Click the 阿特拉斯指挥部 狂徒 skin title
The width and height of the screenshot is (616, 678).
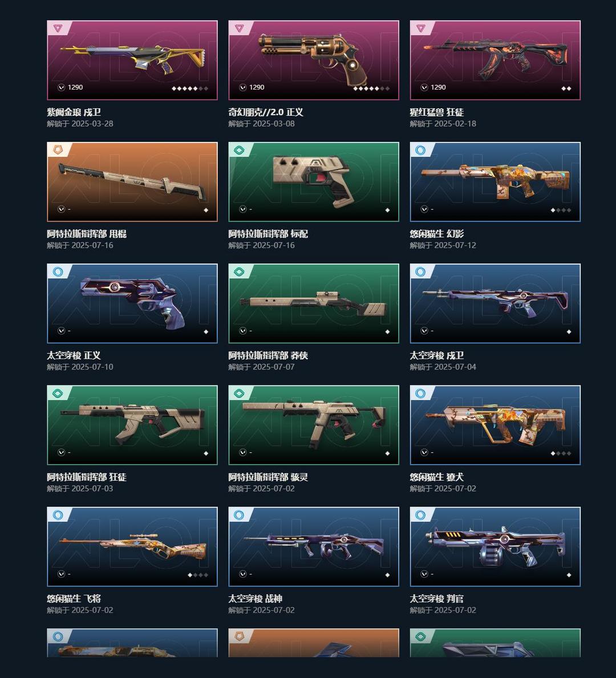[x=87, y=477]
